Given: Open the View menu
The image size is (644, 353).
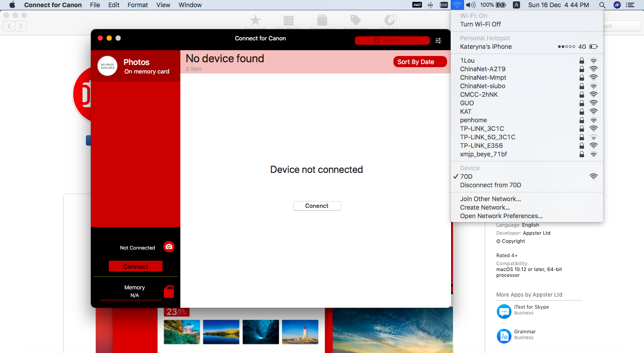Looking at the screenshot, I should coord(163,5).
